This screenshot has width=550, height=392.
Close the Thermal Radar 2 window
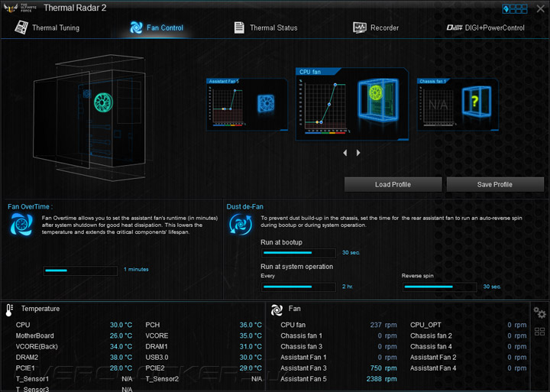(x=541, y=8)
